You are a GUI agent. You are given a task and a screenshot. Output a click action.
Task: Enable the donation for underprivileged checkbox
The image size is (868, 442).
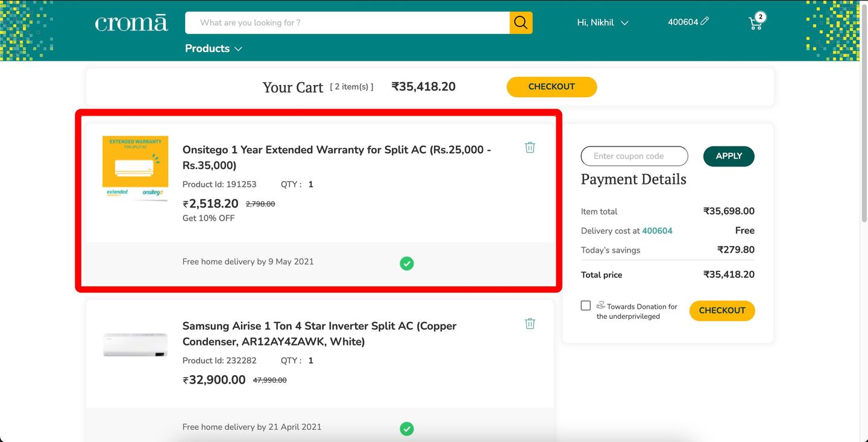[585, 306]
